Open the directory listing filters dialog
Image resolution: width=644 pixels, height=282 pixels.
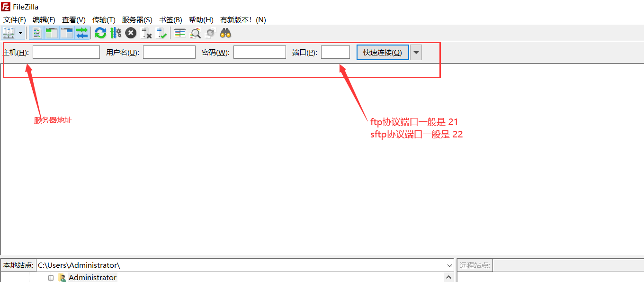click(x=180, y=33)
